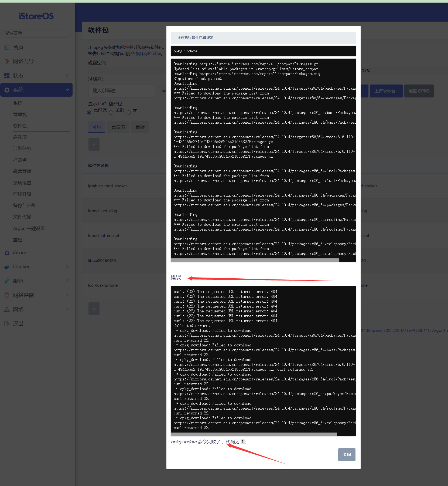Select the 全部 translation radio option
448x486 pixels.
[x=111, y=113]
